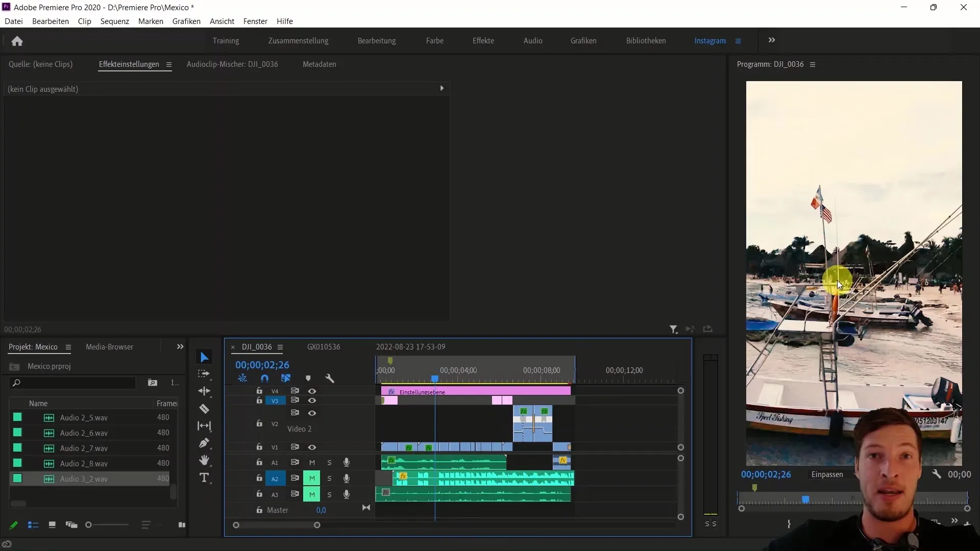Click the nest sequence insert/overwrite icon
This screenshot has width=980, height=551.
coord(242,379)
